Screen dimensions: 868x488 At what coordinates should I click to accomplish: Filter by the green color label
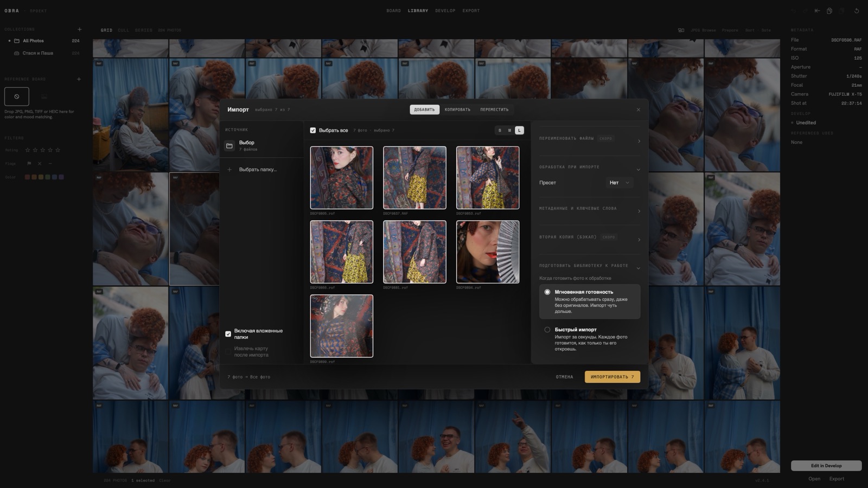(x=48, y=177)
